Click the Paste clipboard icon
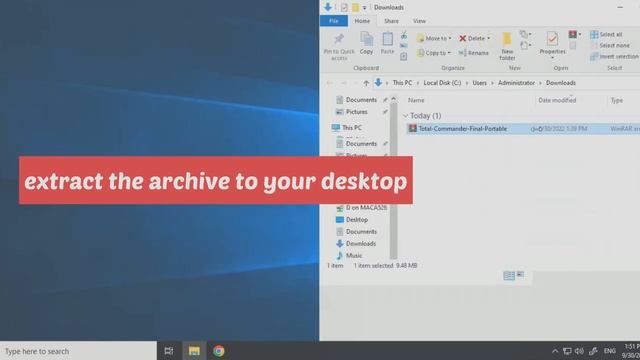 pyautogui.click(x=387, y=39)
